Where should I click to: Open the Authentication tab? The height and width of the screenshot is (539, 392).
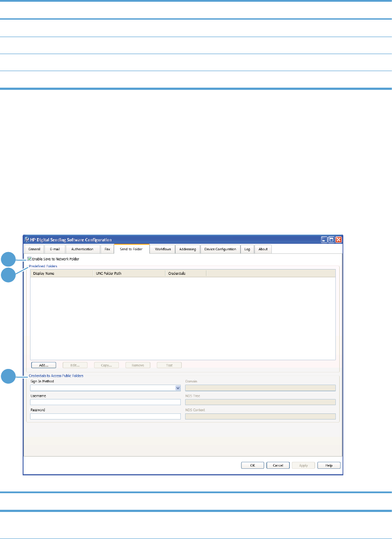tap(82, 249)
